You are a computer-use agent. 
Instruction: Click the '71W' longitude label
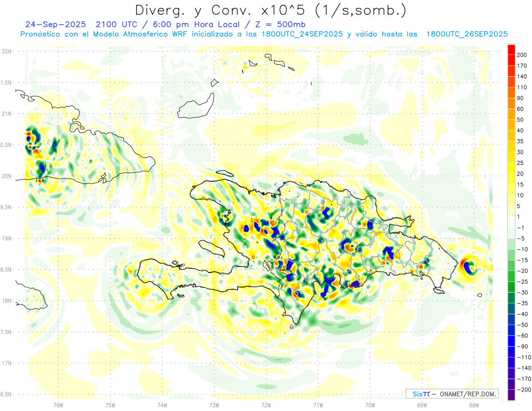318,405
